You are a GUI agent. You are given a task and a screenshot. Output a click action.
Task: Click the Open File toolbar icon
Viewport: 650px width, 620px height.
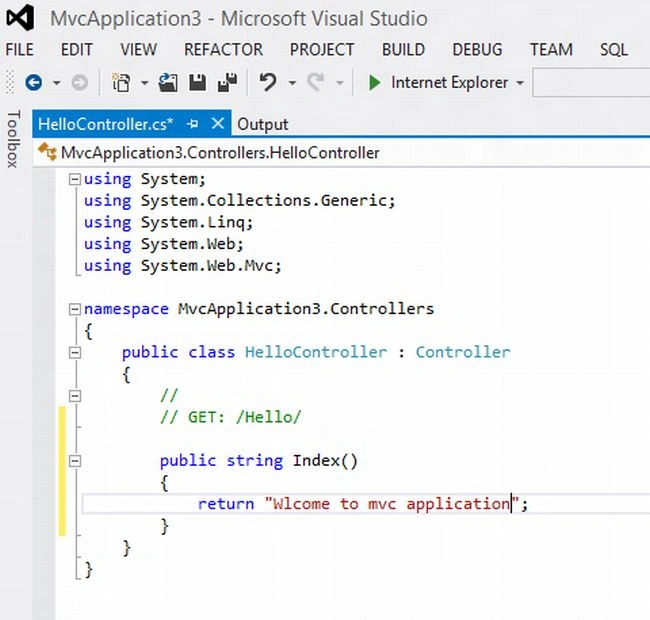168,82
